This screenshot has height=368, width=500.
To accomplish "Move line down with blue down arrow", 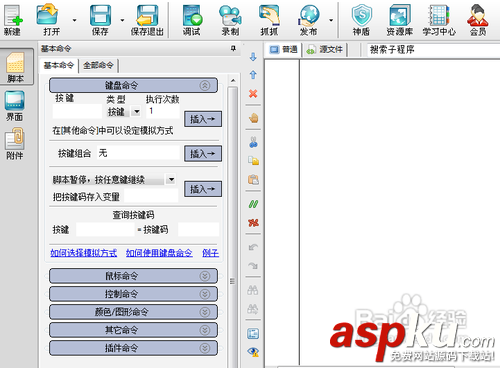I will coord(253,57).
